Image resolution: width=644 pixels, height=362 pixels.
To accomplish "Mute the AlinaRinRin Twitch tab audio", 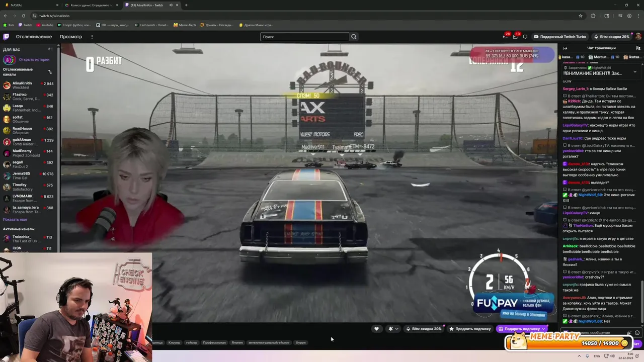I will [x=171, y=5].
